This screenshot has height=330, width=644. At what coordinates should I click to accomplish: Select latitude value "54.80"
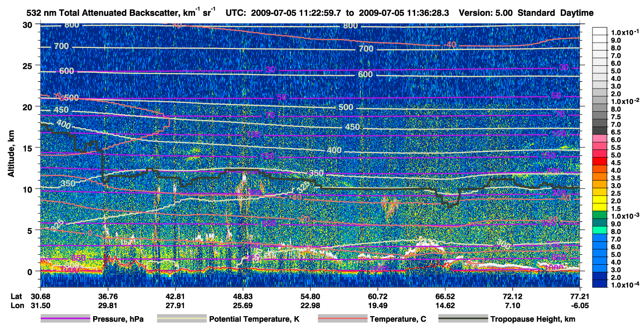coord(310,296)
